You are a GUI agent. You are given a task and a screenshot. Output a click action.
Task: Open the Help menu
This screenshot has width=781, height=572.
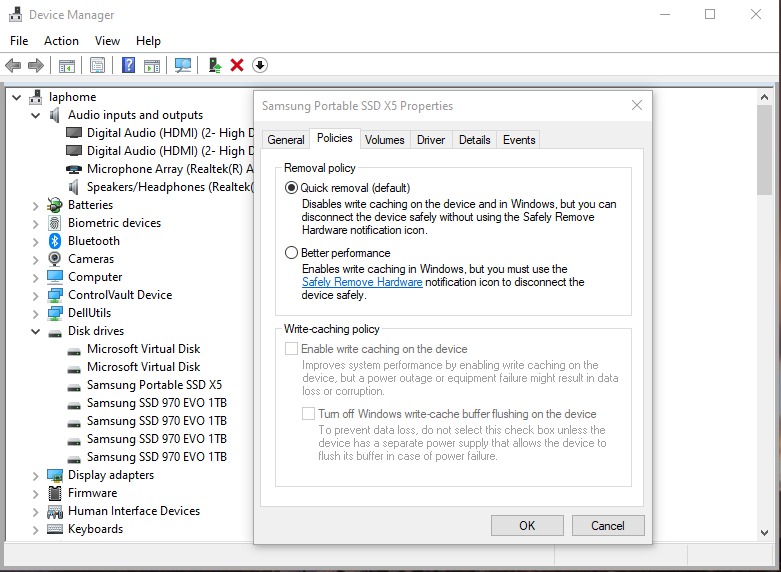click(x=148, y=41)
